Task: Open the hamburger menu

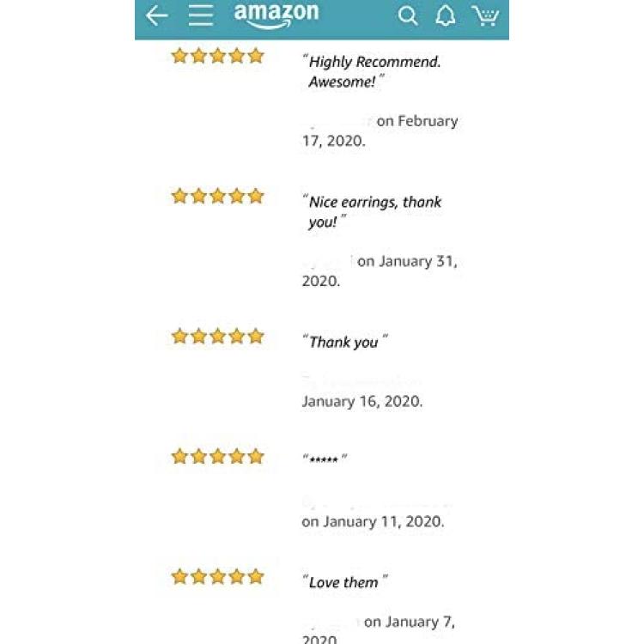Action: 201,16
